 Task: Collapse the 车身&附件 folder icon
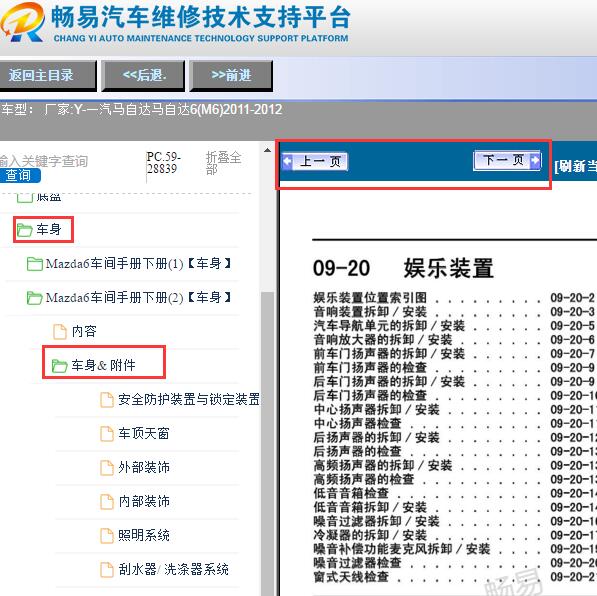point(59,366)
